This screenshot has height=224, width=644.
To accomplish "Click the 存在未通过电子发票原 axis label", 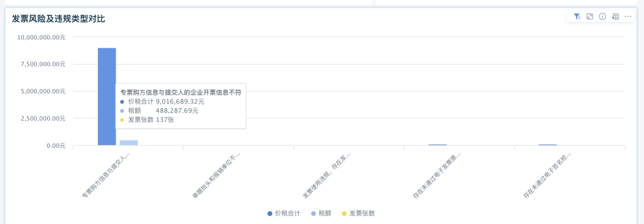I will click(x=437, y=176).
